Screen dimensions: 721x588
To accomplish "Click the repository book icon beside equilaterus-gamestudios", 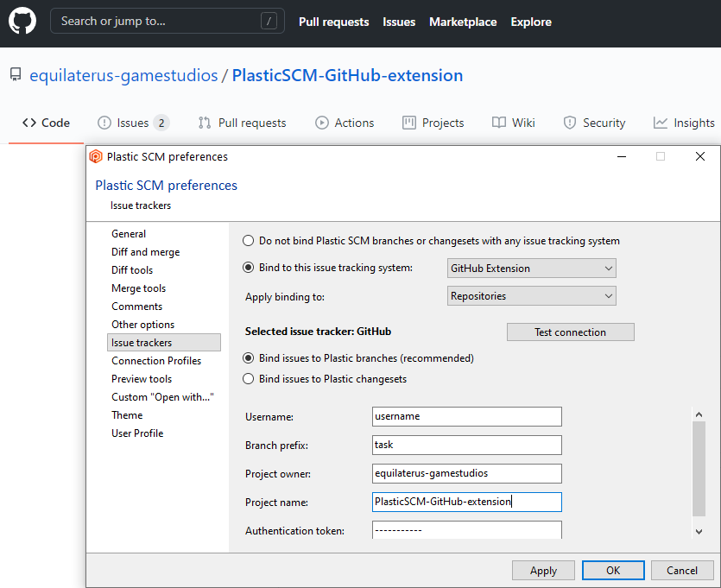I will tap(16, 74).
